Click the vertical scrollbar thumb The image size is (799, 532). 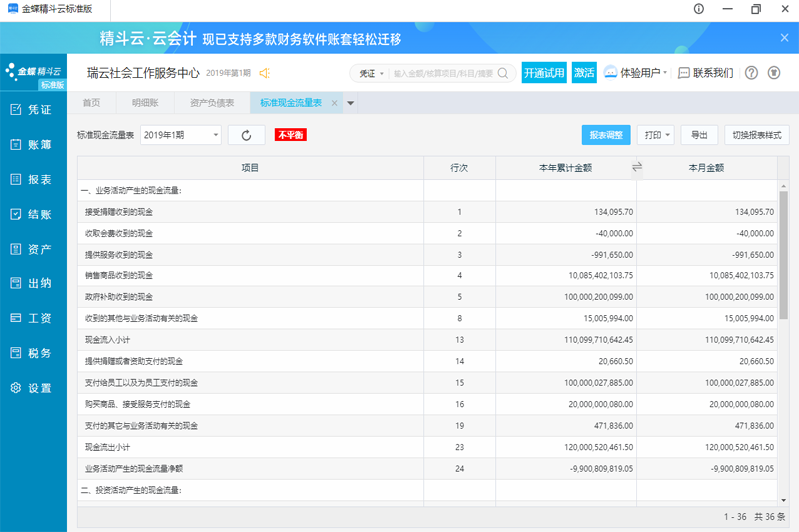784,255
